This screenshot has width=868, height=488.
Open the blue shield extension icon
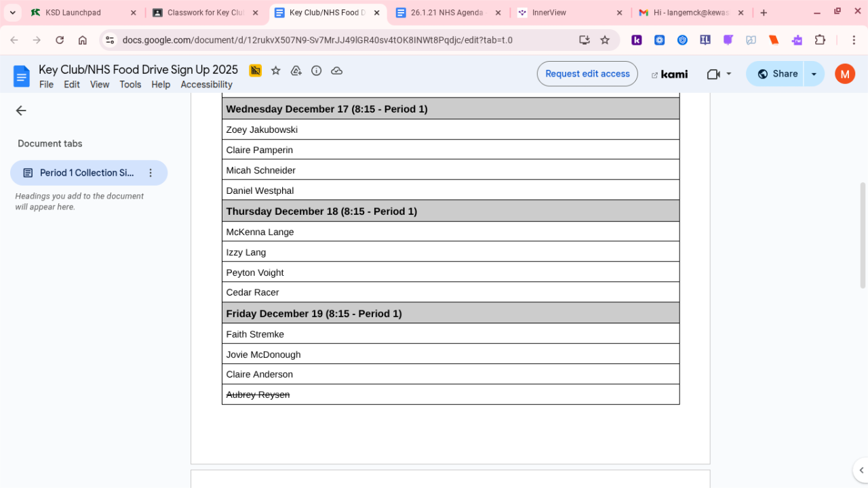683,40
